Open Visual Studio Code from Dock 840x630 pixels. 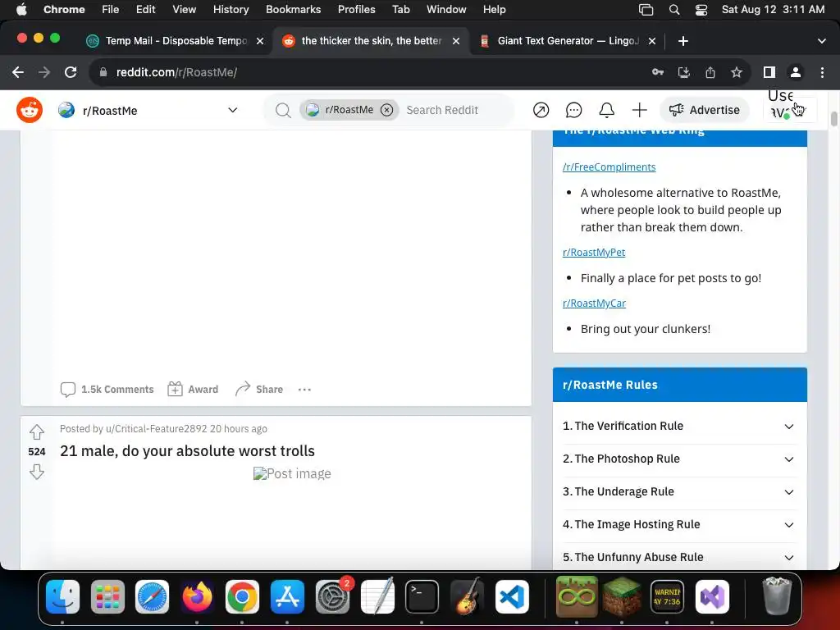pyautogui.click(x=512, y=597)
